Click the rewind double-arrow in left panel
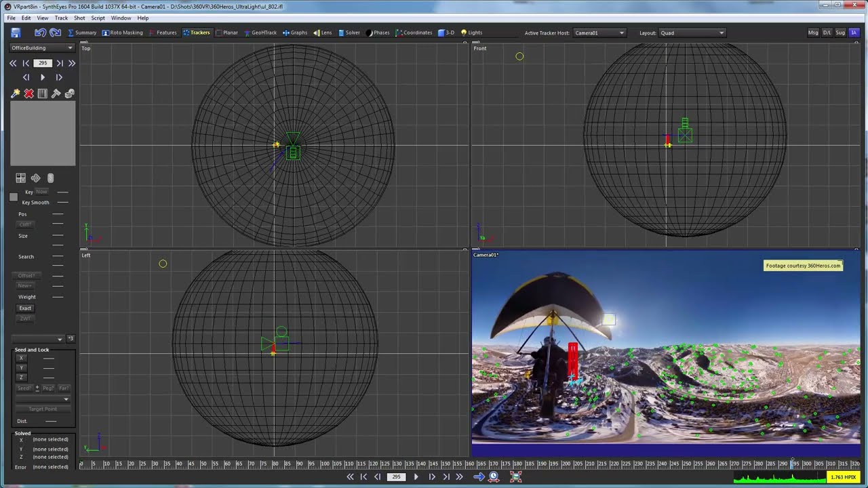 click(13, 63)
